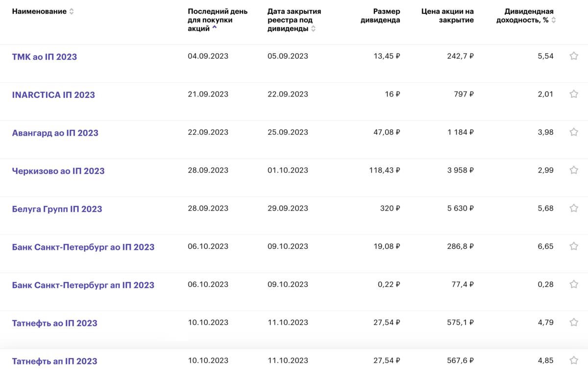588x386 pixels.
Task: Star the Белуга Групп ИП 2023 row
Action: [x=574, y=208]
